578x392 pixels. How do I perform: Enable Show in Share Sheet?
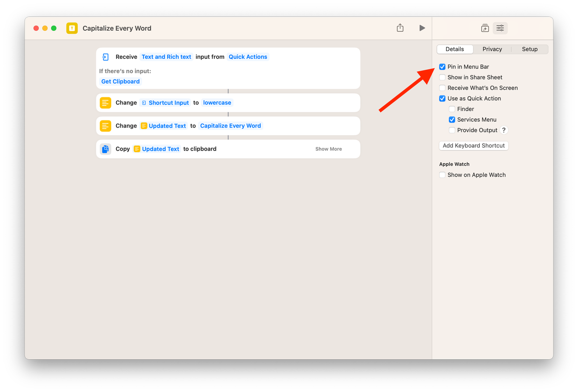[442, 77]
